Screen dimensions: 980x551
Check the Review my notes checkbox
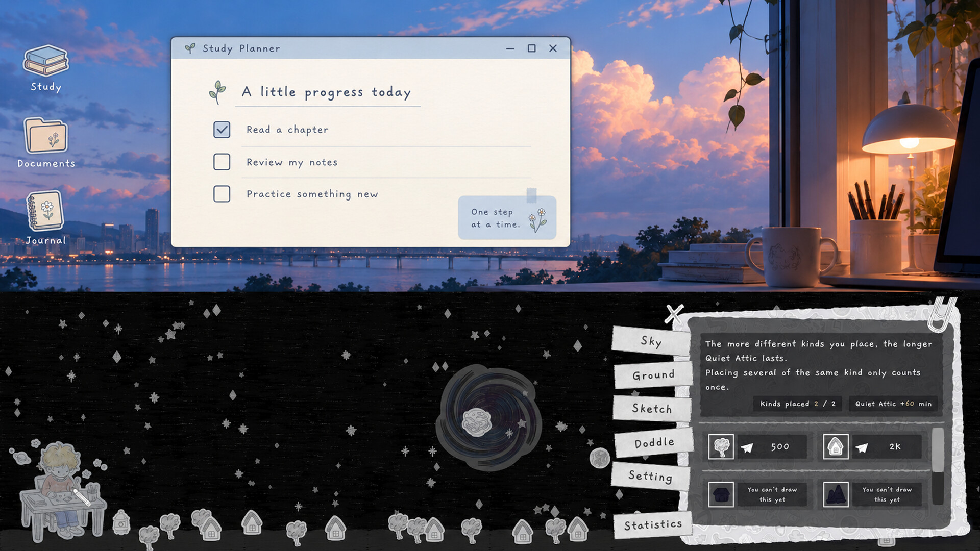[222, 162]
